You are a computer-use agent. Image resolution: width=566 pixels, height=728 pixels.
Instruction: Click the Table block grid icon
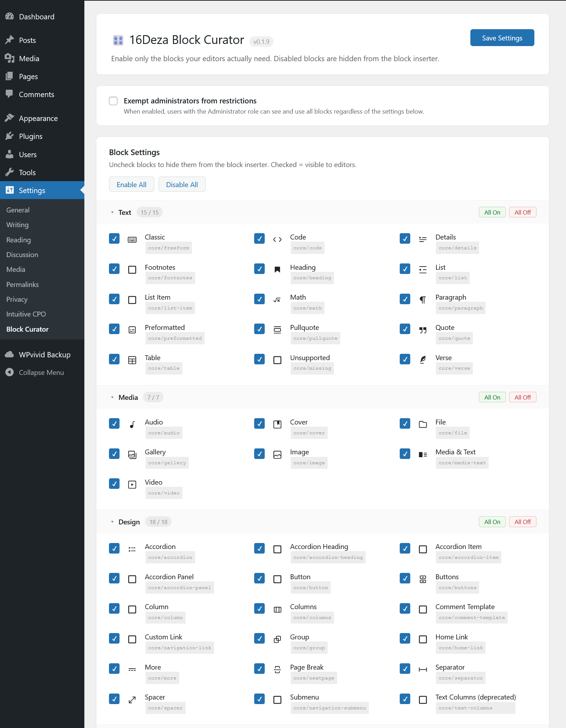point(132,360)
